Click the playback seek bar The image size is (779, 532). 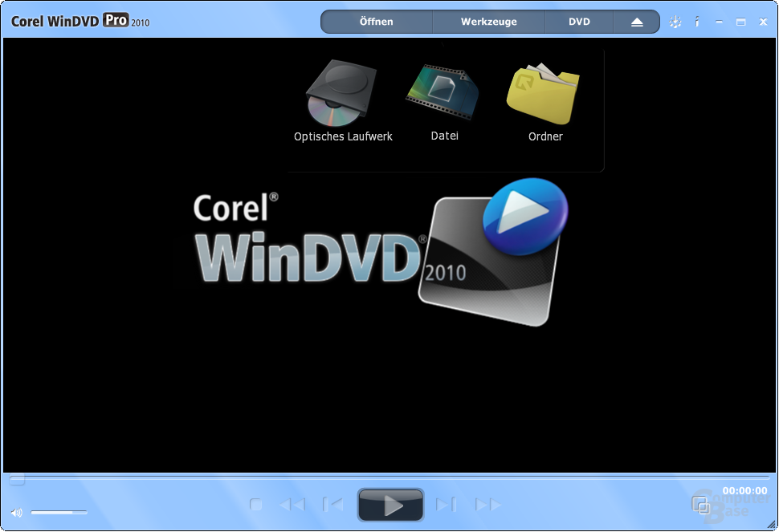[x=389, y=478]
